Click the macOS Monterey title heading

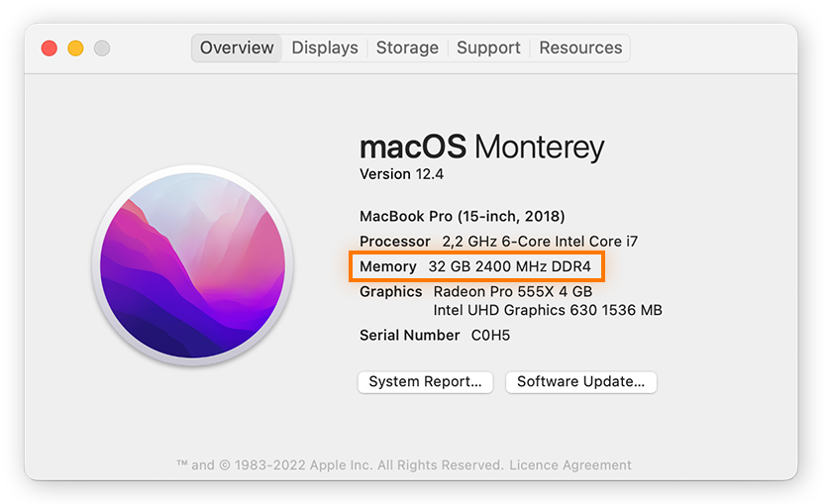tap(481, 147)
